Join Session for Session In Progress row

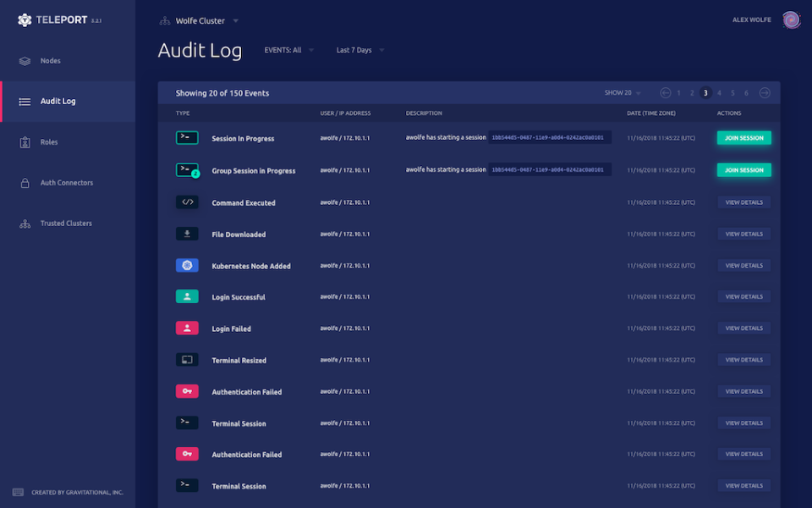(x=743, y=138)
